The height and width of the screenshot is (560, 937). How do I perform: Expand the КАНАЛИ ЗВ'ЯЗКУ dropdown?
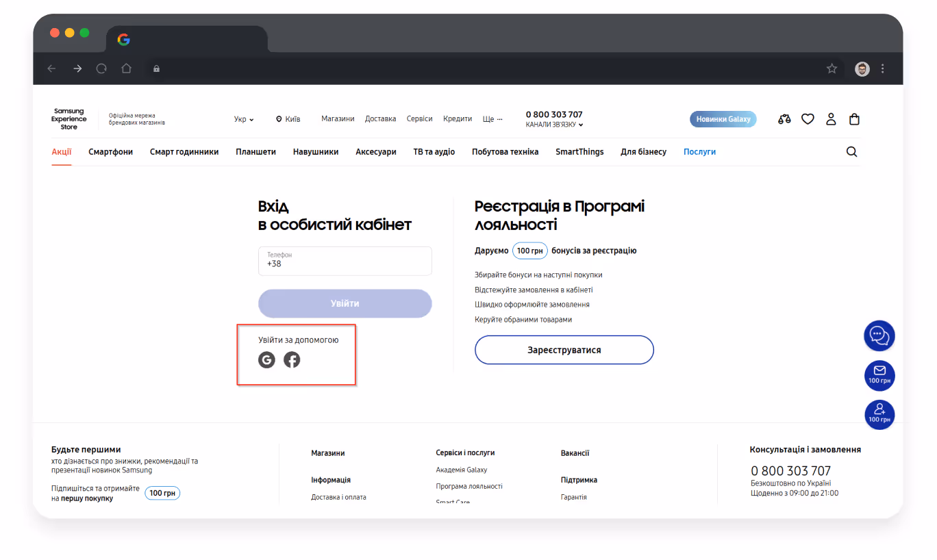click(554, 125)
